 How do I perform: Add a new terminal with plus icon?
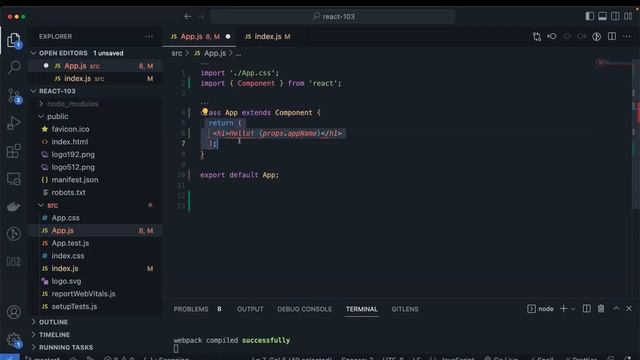click(x=563, y=309)
